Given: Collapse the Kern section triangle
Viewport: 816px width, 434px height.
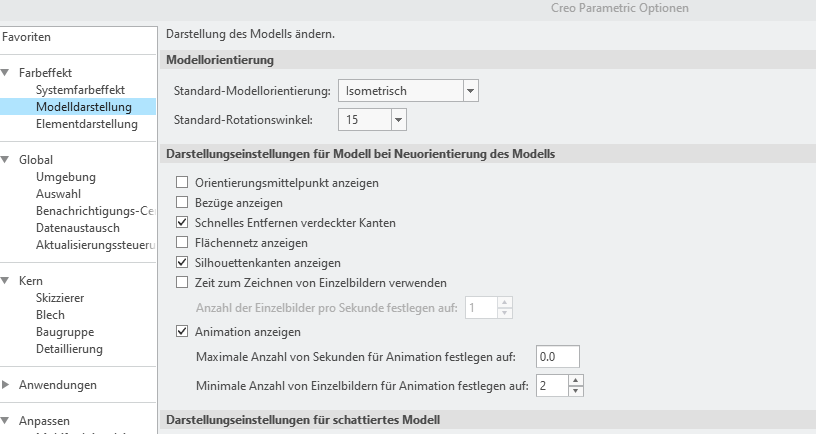Looking at the screenshot, I should click(5, 280).
